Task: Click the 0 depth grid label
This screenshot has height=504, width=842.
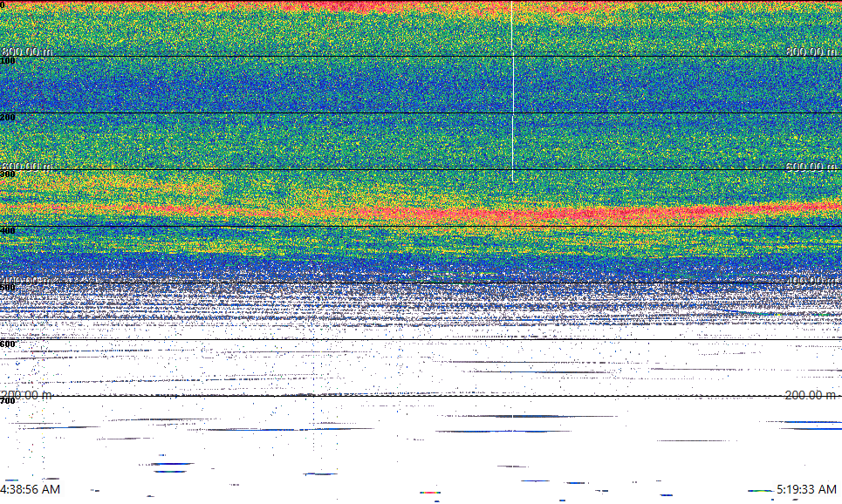Action: pos(3,4)
